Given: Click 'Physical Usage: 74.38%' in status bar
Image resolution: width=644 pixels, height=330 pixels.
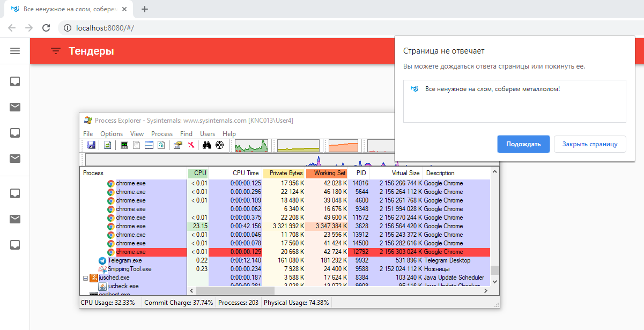Looking at the screenshot, I should [296, 303].
